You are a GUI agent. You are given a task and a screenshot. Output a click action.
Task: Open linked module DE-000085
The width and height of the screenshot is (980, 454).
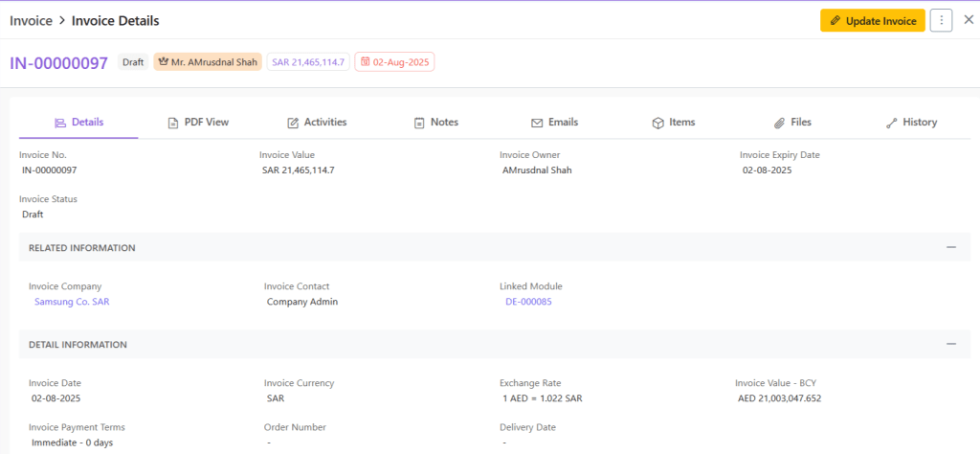click(x=528, y=302)
